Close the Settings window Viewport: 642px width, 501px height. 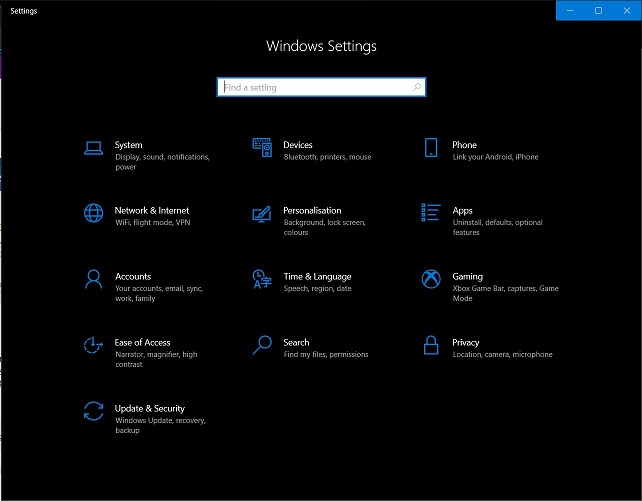tap(627, 11)
